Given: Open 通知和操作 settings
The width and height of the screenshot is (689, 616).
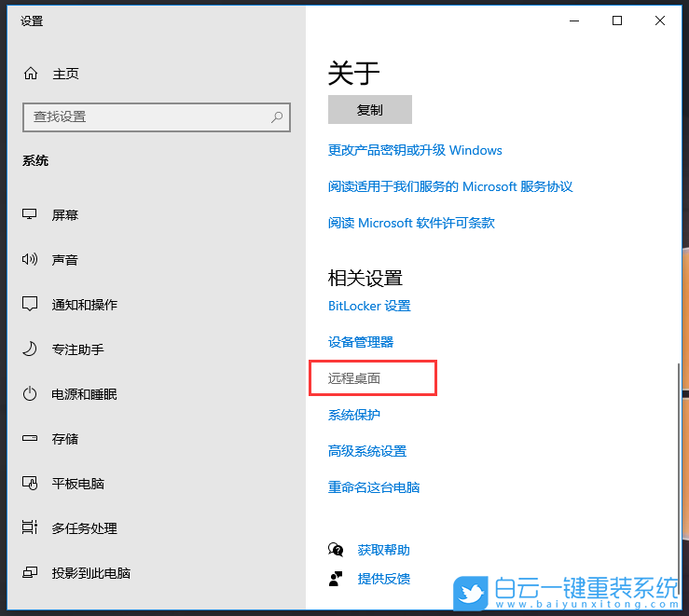Looking at the screenshot, I should click(x=84, y=304).
